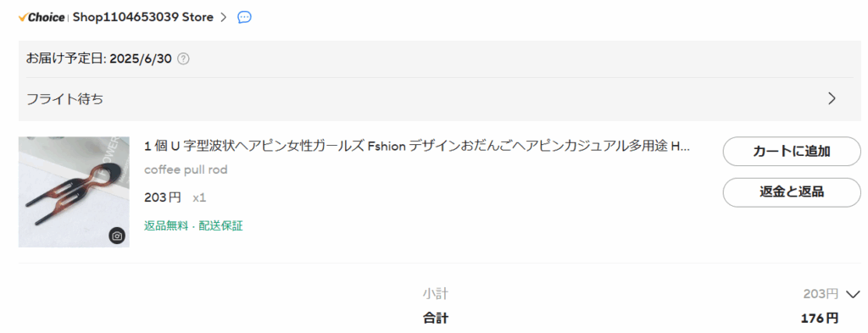
Task: Open the store chat message icon
Action: pyautogui.click(x=244, y=17)
